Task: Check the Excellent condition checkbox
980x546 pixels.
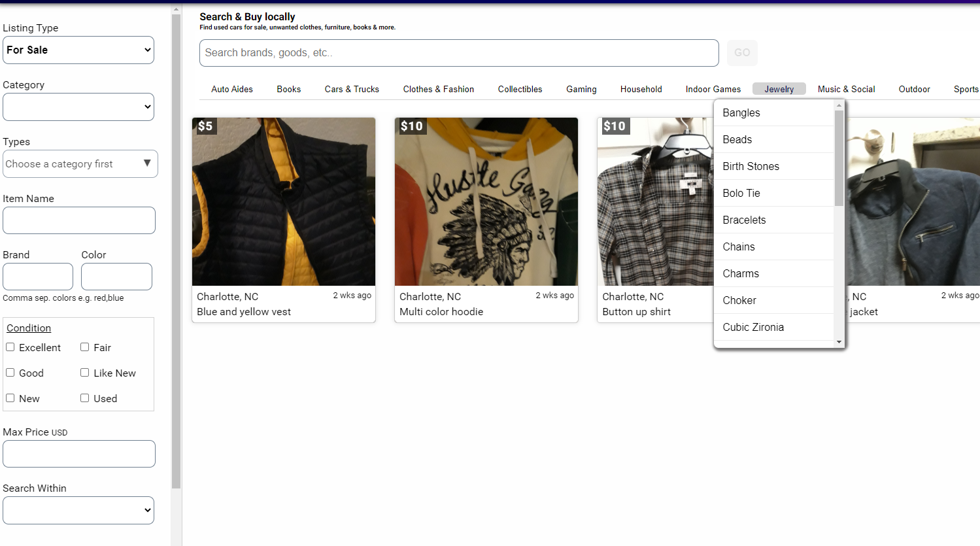Action: click(x=10, y=347)
